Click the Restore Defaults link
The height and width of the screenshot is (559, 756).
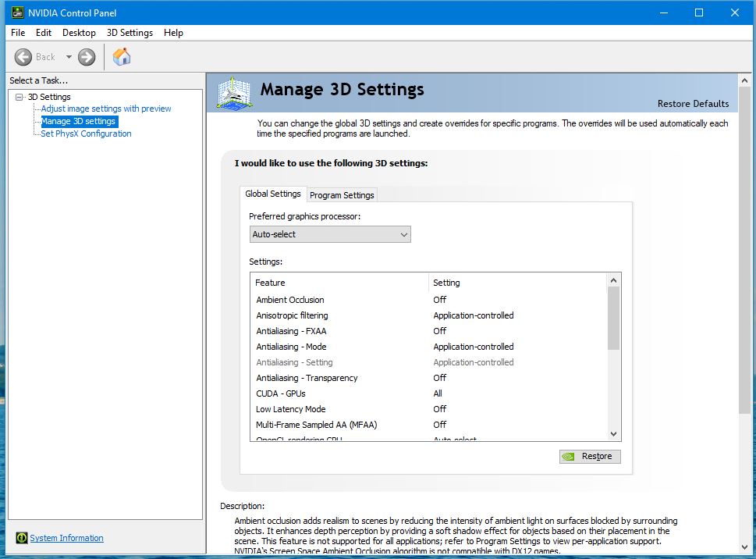click(x=693, y=104)
